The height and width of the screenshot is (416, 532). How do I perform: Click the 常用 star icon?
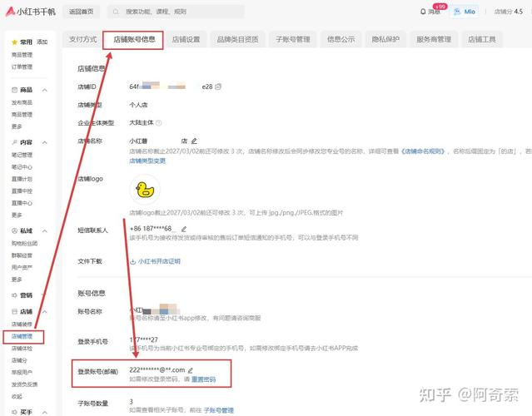pyautogui.click(x=14, y=42)
